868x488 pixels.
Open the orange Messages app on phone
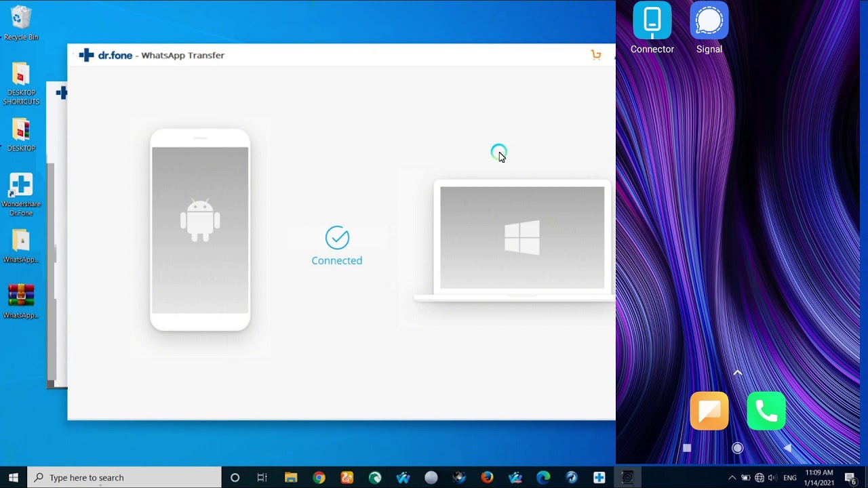(x=709, y=411)
